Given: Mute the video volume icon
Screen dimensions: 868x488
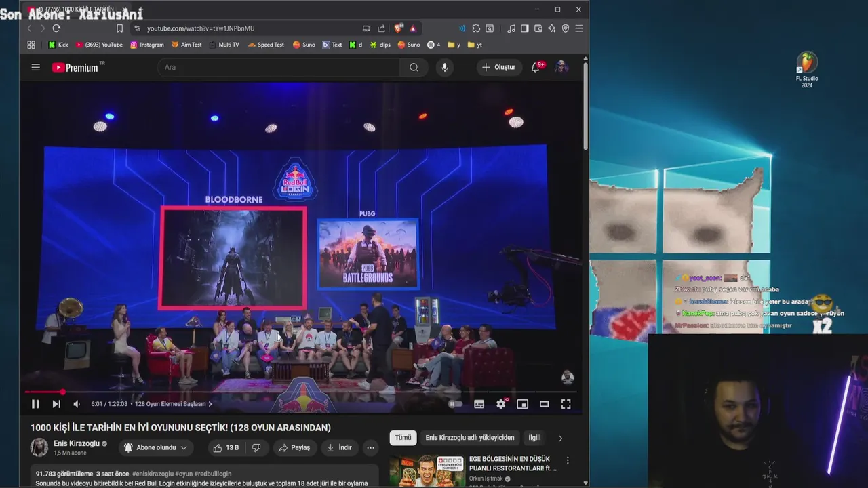Looking at the screenshot, I should coord(77,404).
